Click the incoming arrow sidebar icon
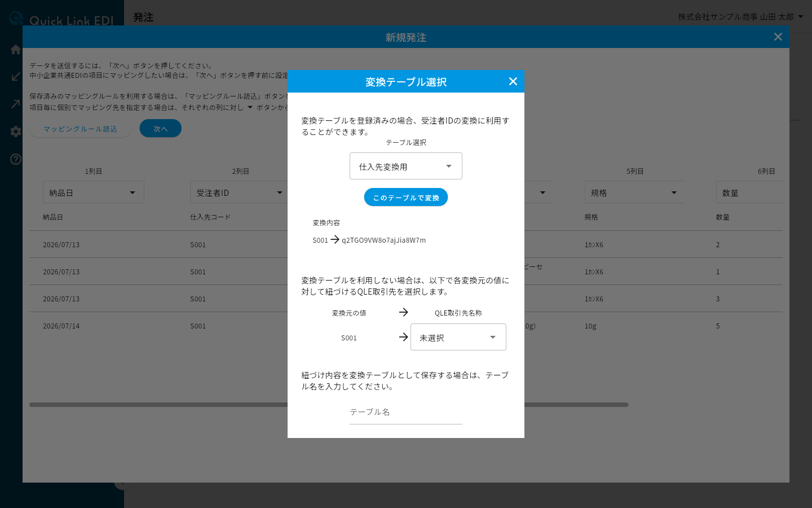 [16, 77]
